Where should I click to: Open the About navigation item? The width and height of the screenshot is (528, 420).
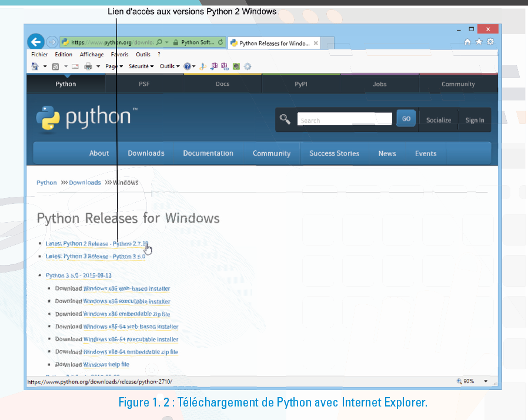point(99,153)
